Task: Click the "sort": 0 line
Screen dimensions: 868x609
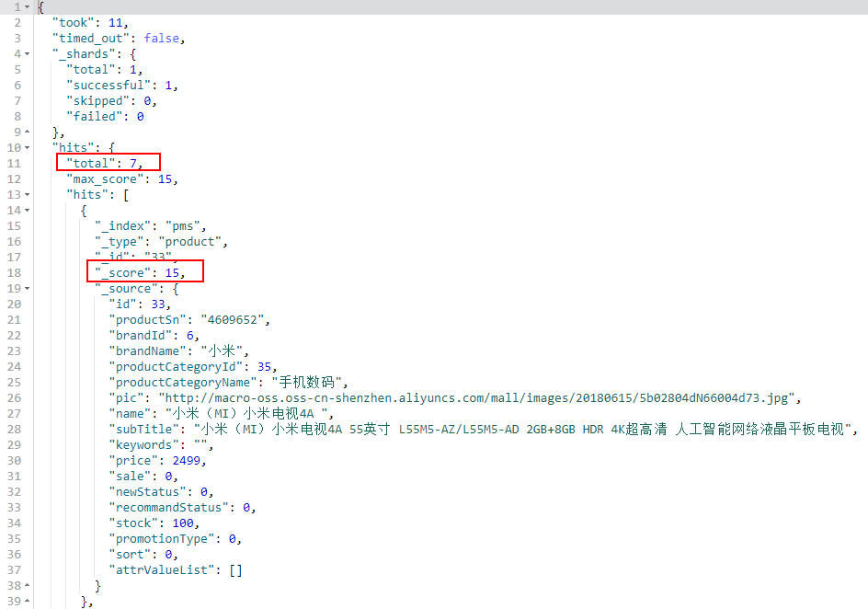Action: click(x=143, y=555)
